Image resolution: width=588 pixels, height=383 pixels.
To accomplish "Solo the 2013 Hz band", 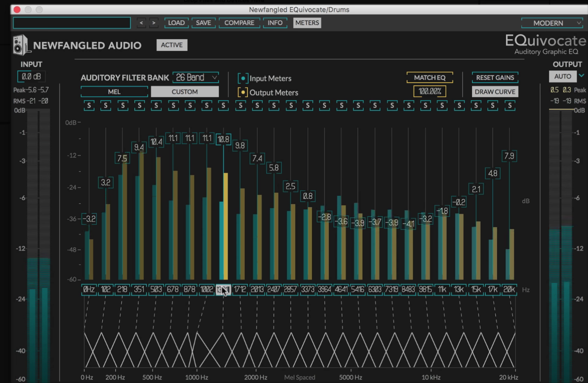I will pyautogui.click(x=257, y=106).
